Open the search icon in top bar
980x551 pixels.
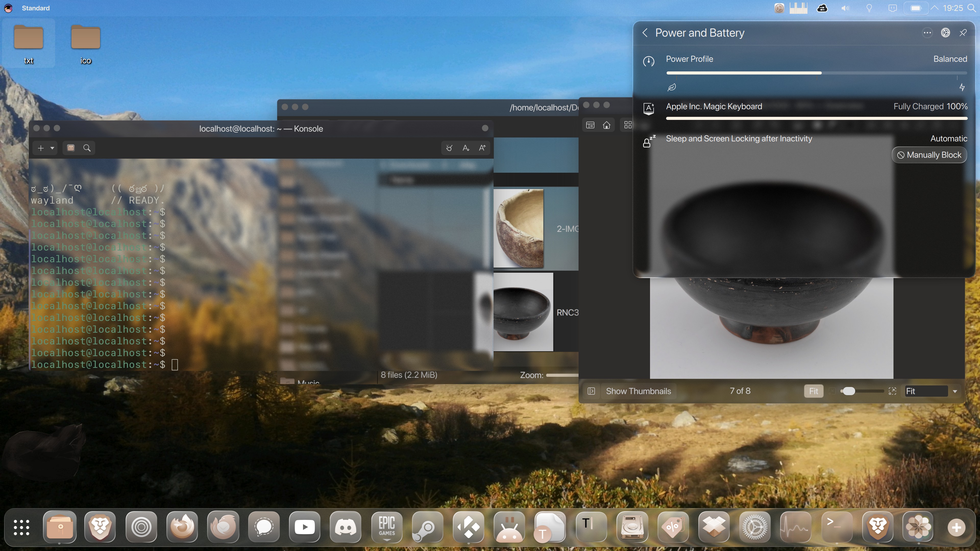click(971, 8)
